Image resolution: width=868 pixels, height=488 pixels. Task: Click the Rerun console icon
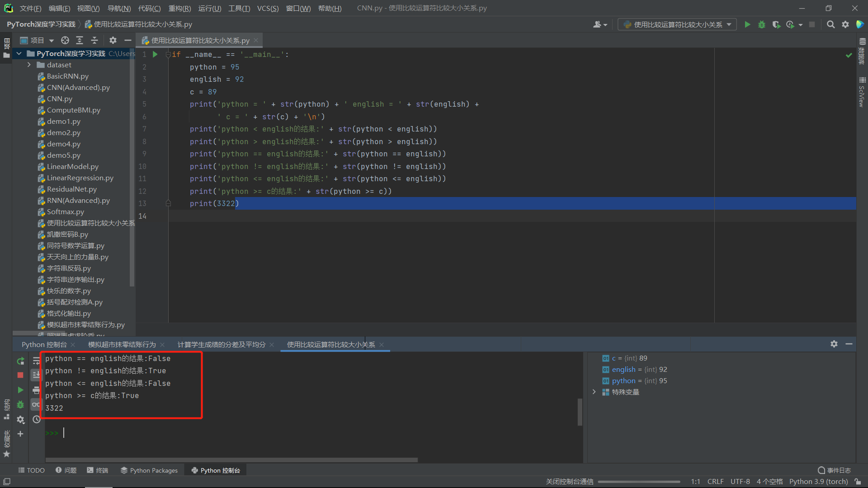(x=20, y=361)
